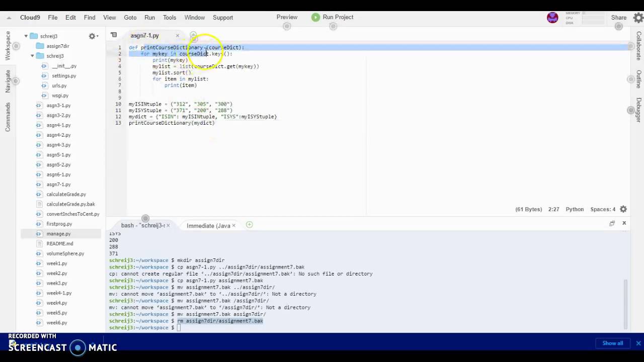Collapse the root schreij3 folder arrow
Viewport: 644px width, 362px height.
coord(26,36)
